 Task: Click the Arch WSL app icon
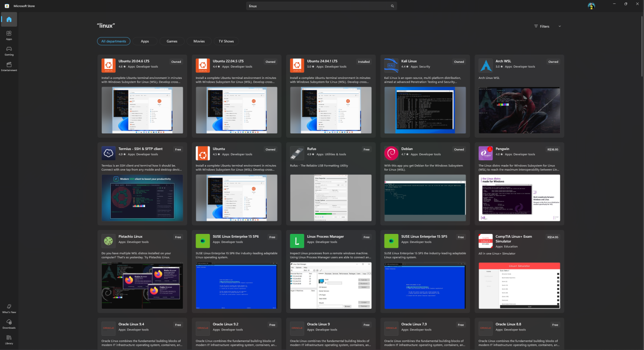click(x=486, y=65)
